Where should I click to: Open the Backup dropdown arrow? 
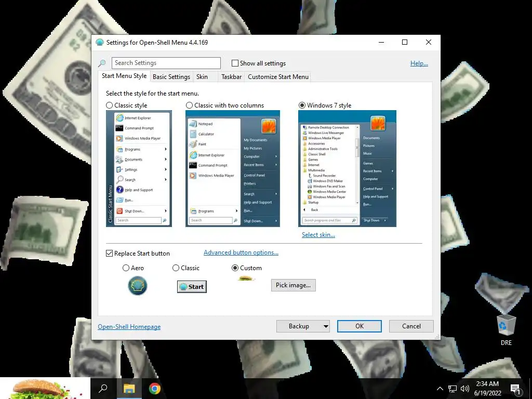pos(325,326)
